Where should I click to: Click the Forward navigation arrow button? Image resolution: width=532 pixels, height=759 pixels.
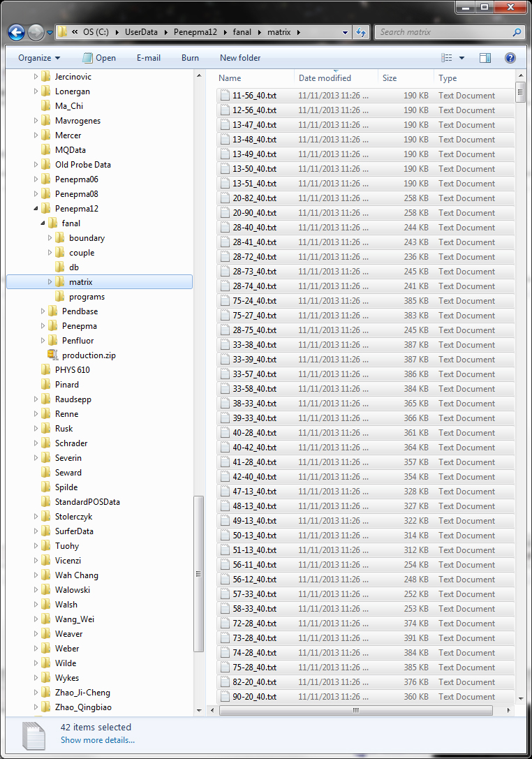[36, 32]
